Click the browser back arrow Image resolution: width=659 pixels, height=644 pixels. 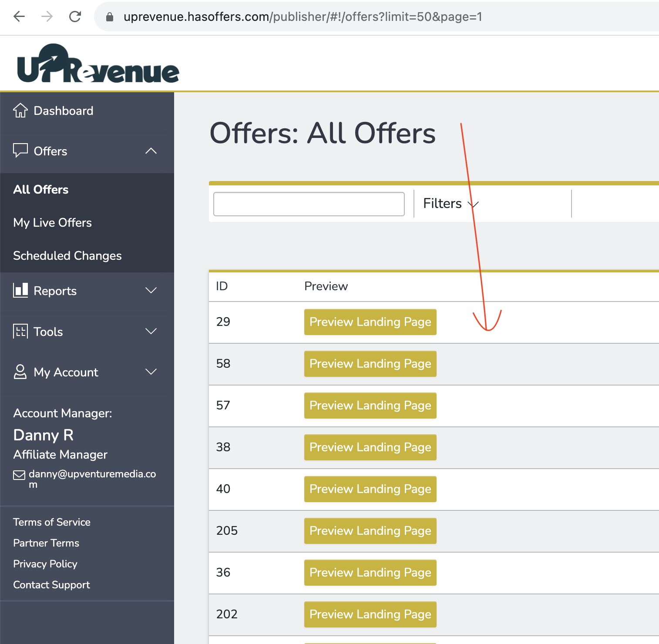(19, 17)
